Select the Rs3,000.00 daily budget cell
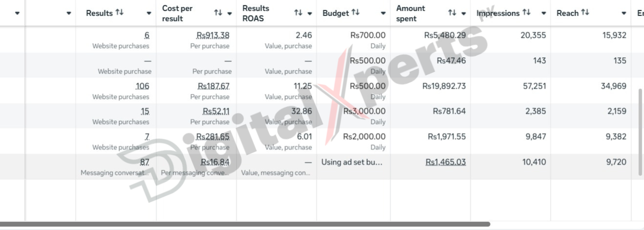The image size is (644, 230). coord(353,116)
